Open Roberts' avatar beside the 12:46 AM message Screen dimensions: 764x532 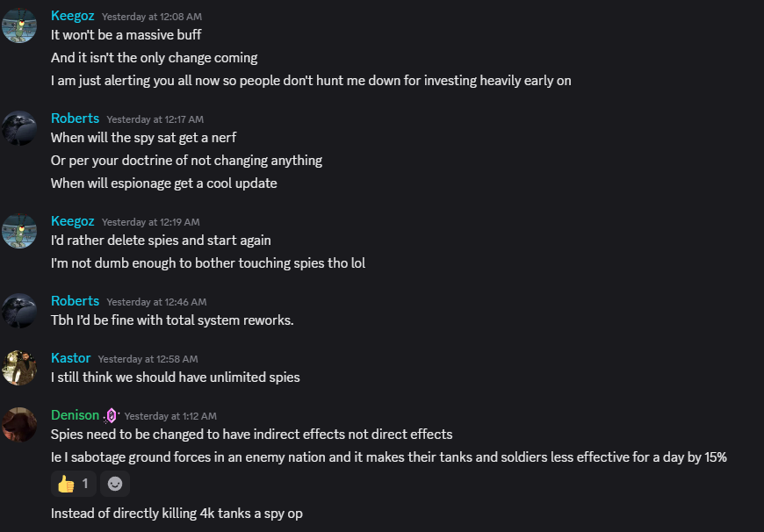19,311
